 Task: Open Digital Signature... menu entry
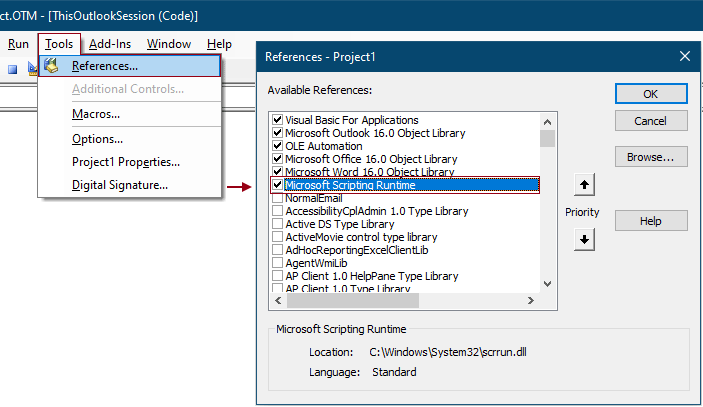[119, 185]
